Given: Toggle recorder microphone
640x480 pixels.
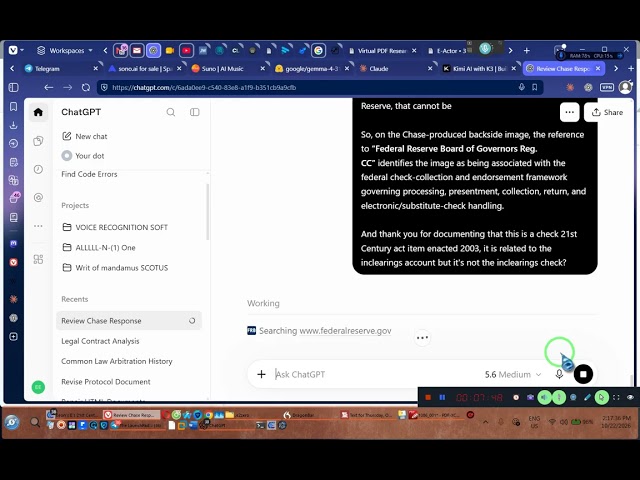Looking at the screenshot, I should [559, 397].
